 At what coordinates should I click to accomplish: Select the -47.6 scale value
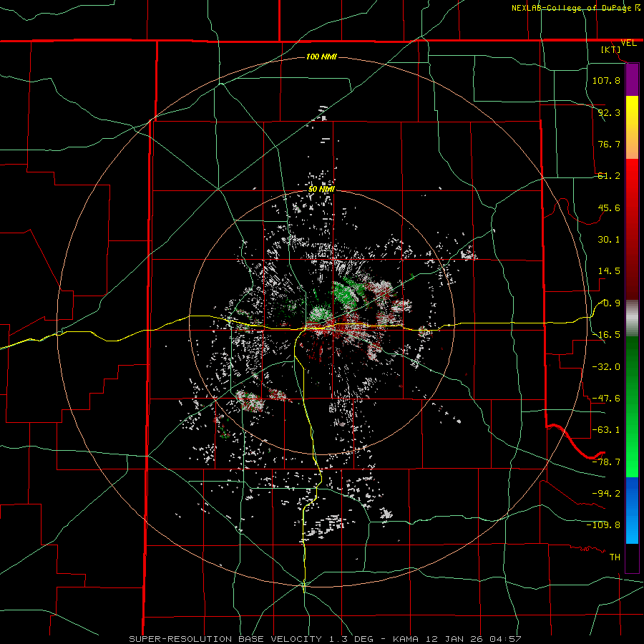tap(606, 399)
